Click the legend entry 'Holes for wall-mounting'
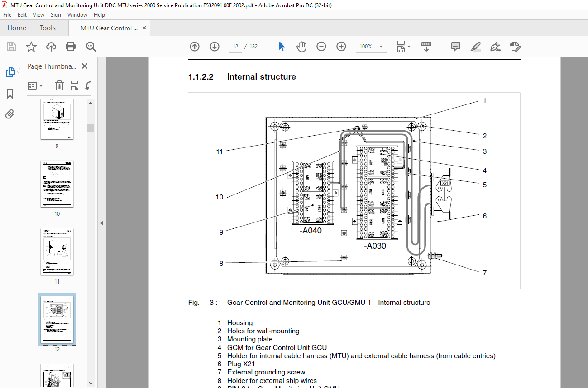588x388 pixels. coord(263,331)
